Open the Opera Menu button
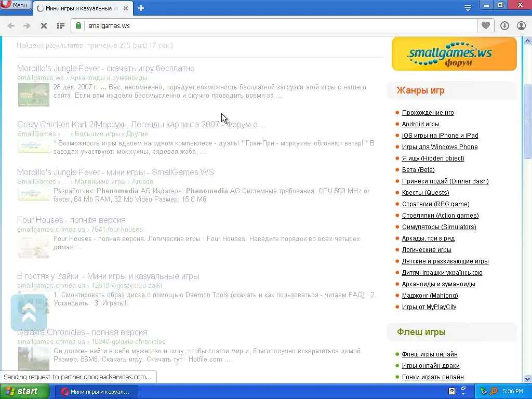This screenshot has width=532, height=399. coord(15,5)
